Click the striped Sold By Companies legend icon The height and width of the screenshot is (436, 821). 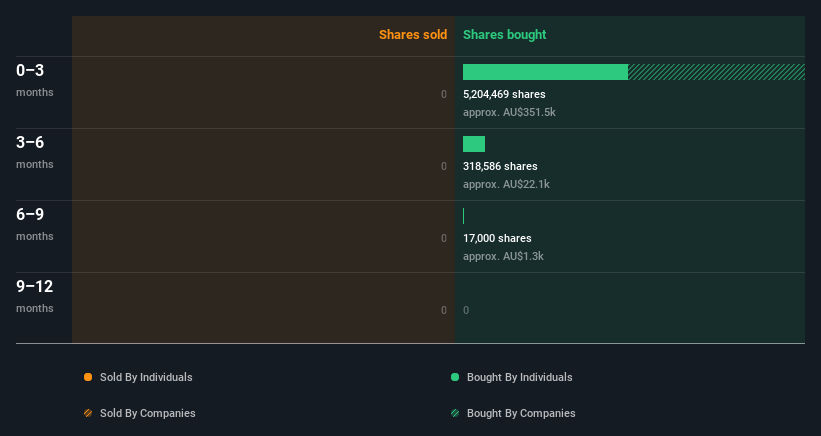[88, 413]
